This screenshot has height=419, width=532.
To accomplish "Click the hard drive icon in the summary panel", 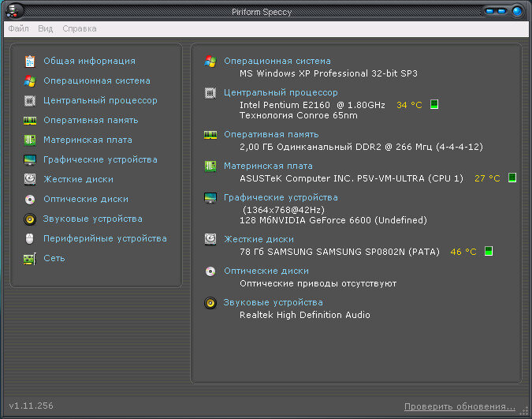I will click(210, 239).
